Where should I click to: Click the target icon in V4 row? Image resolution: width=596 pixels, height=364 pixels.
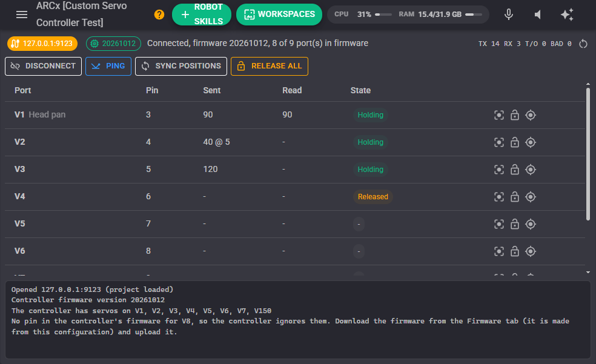point(531,197)
